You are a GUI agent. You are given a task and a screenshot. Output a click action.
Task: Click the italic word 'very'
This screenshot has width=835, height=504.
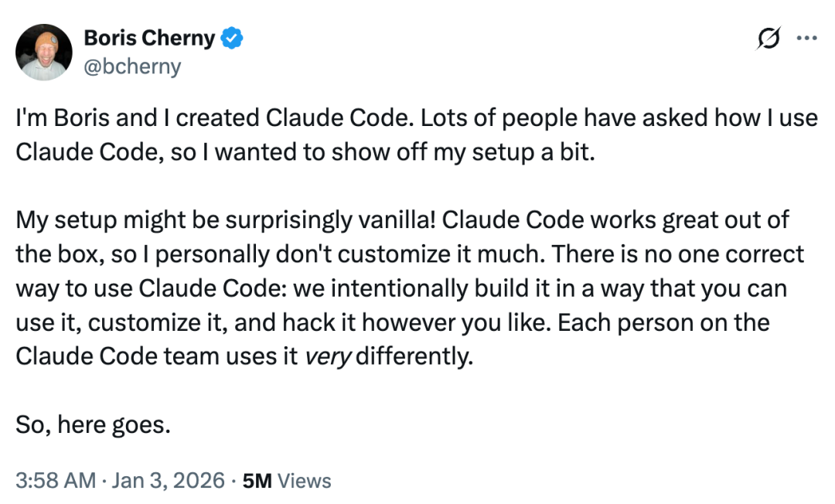(x=328, y=356)
